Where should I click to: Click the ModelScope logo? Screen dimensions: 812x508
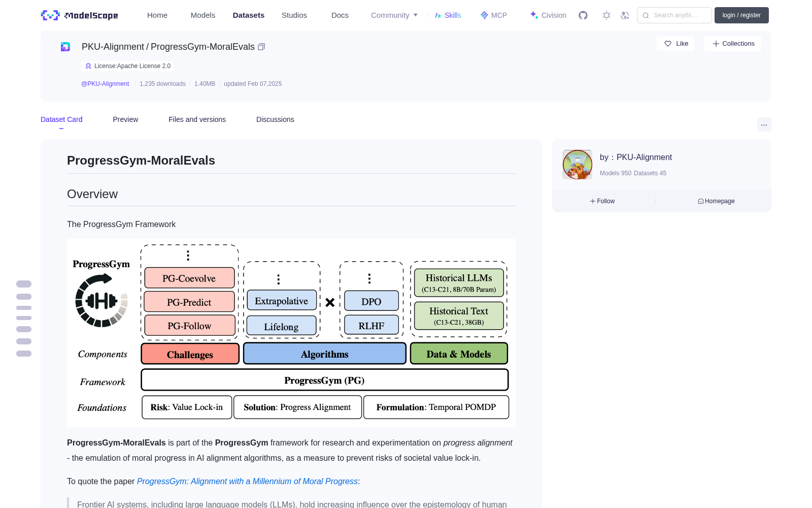79,15
